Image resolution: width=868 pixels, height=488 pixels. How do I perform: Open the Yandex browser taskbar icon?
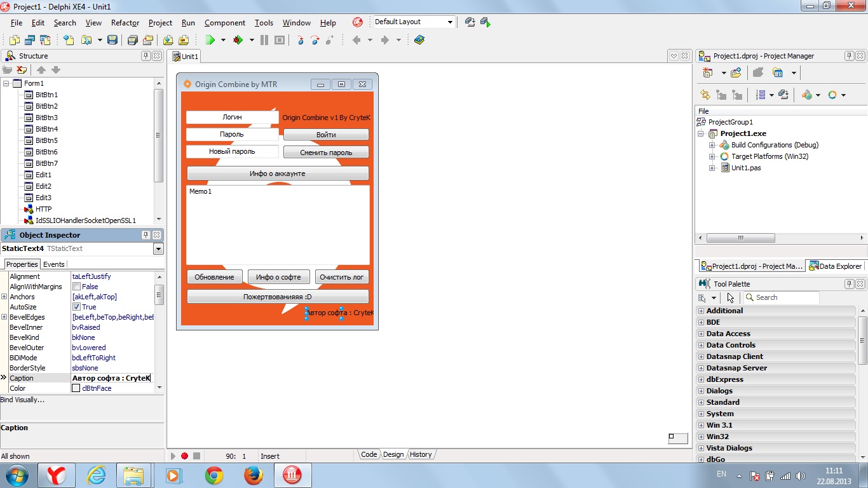(57, 475)
